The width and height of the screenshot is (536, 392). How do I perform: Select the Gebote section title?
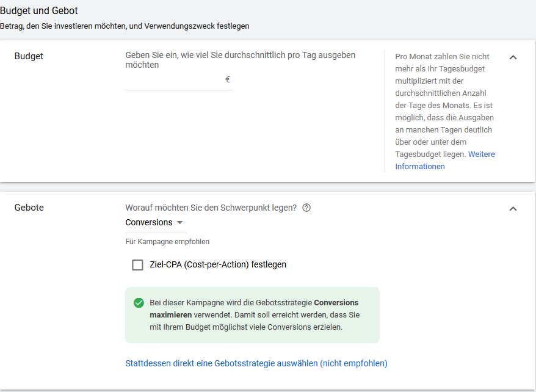[x=29, y=208]
